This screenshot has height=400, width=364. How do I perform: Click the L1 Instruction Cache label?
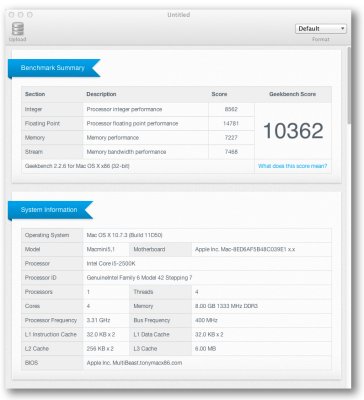point(51,334)
